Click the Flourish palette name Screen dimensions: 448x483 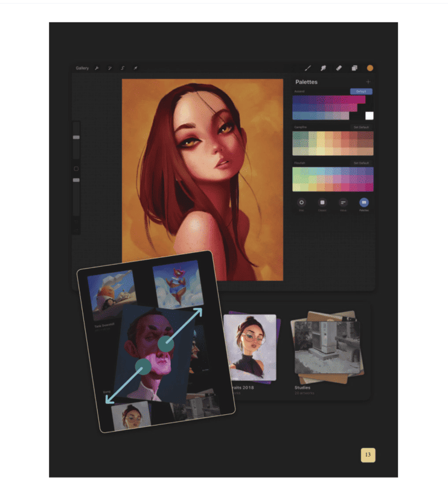click(299, 163)
